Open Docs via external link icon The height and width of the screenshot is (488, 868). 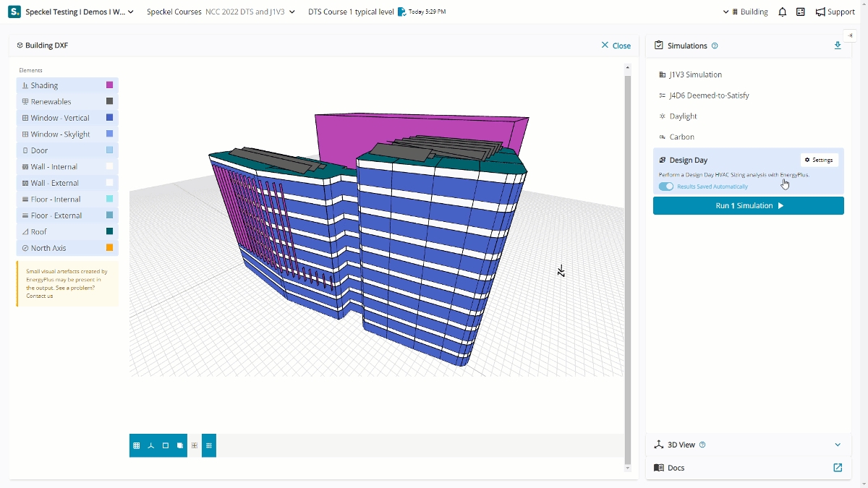[x=838, y=468]
